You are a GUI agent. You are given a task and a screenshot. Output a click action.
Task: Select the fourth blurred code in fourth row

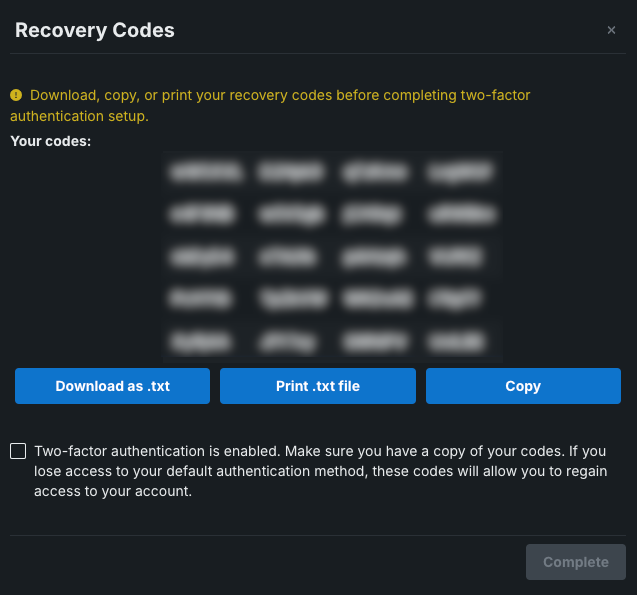pyautogui.click(x=460, y=298)
